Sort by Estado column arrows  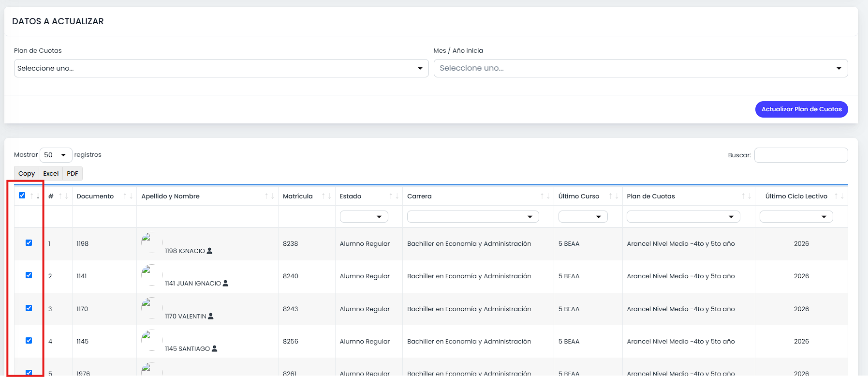[394, 196]
